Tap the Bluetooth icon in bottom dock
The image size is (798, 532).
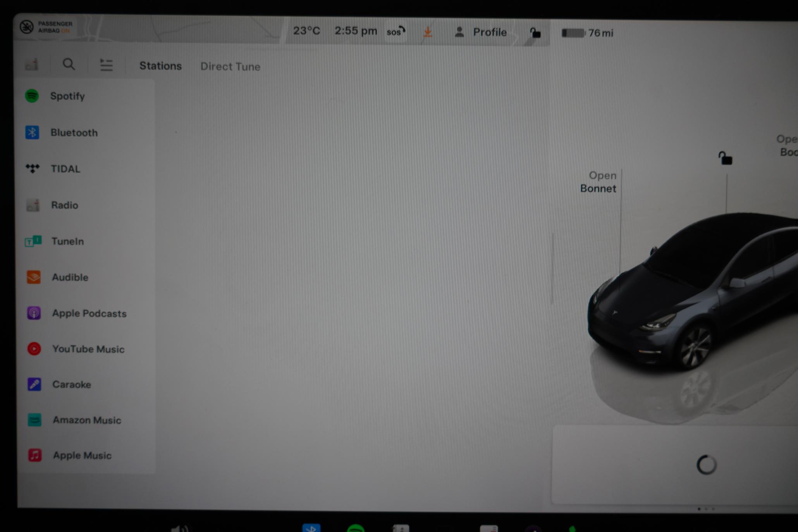tap(311, 528)
